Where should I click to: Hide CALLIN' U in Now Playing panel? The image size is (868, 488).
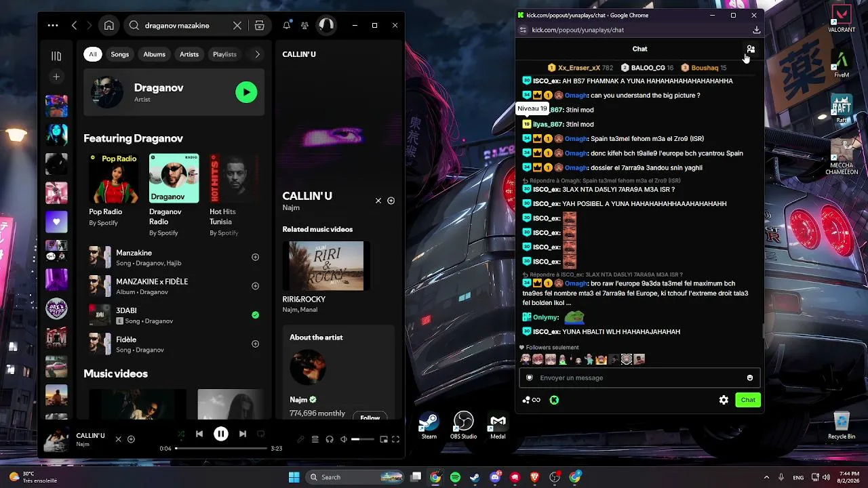pyautogui.click(x=378, y=201)
